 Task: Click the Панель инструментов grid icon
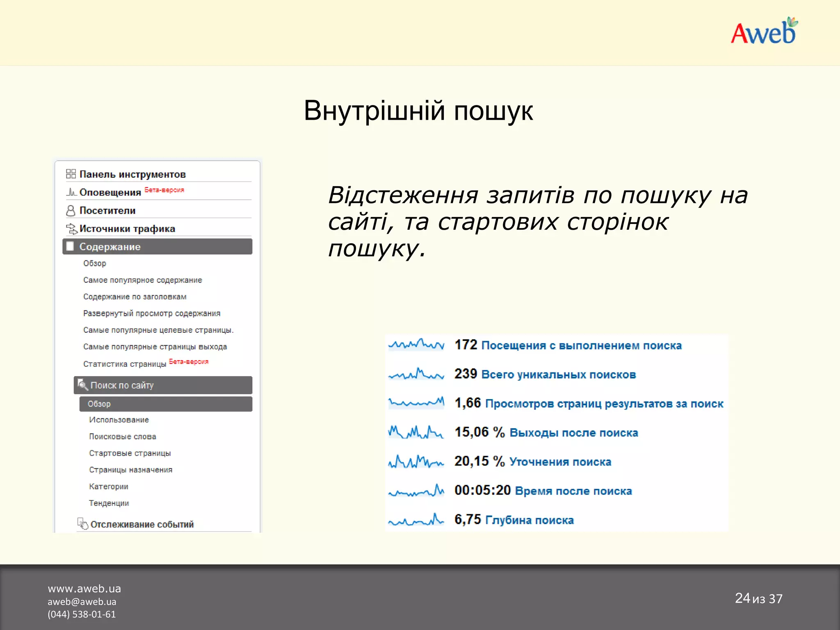tap(71, 174)
